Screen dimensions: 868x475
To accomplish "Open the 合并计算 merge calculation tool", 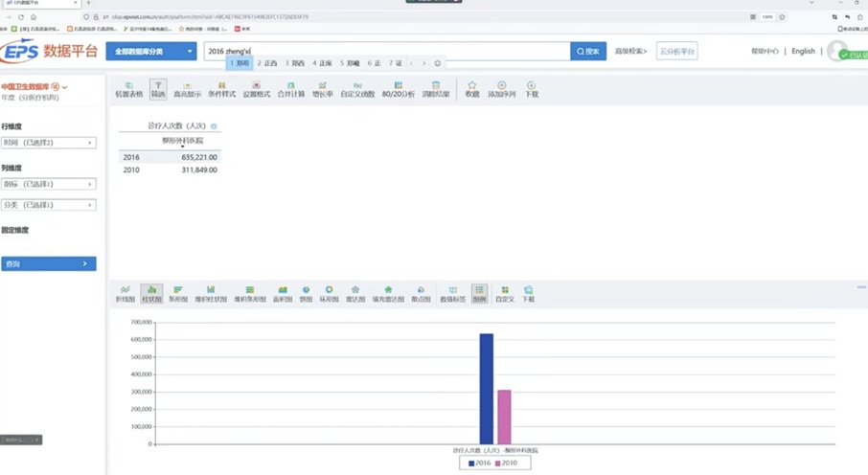I will pyautogui.click(x=290, y=89).
